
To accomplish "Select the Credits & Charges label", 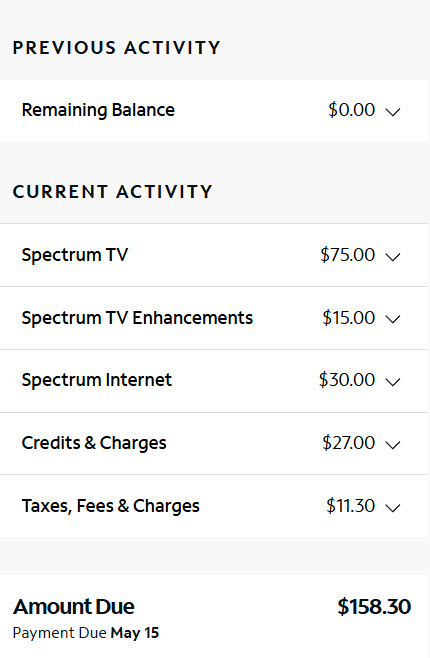I will click(x=94, y=443).
